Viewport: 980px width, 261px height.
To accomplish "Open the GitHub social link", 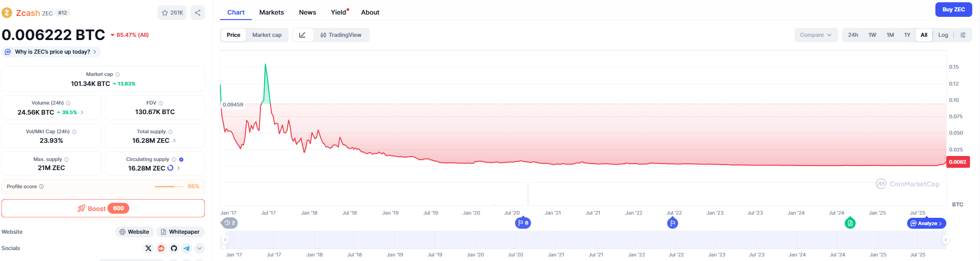I will click(x=174, y=248).
